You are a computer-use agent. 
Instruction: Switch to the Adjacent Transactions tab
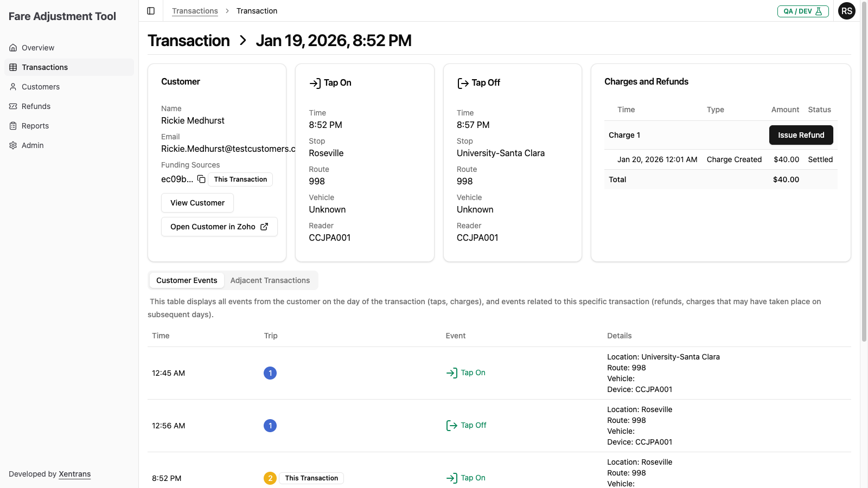tap(270, 280)
